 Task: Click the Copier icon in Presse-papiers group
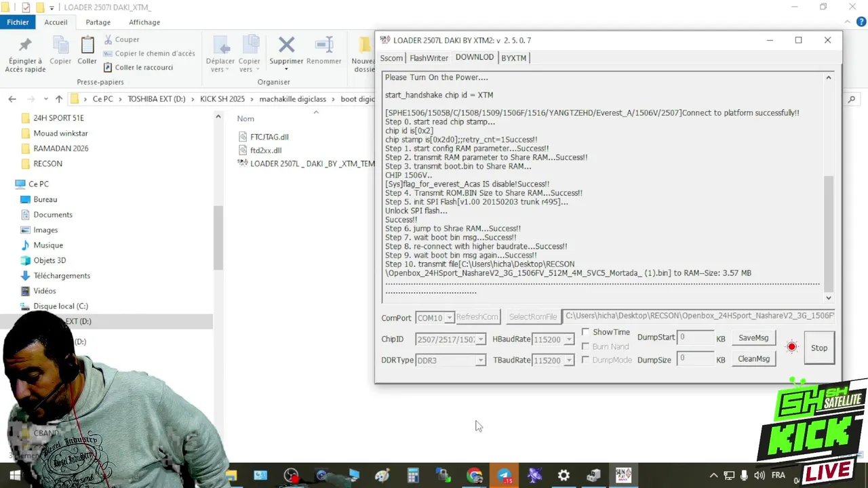click(60, 45)
